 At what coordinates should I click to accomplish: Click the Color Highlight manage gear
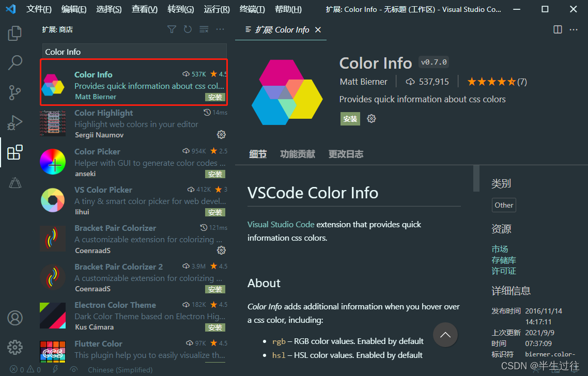coord(221,135)
